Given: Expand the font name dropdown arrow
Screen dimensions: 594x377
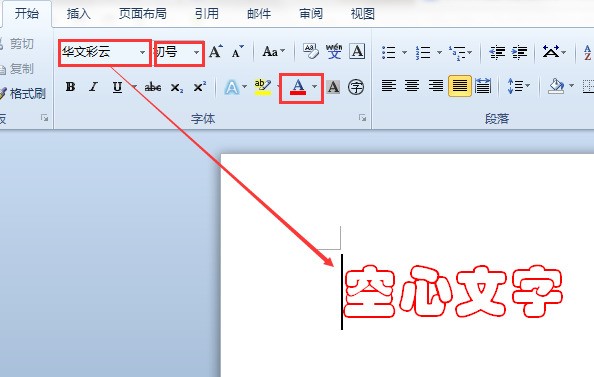Looking at the screenshot, I should (x=142, y=52).
